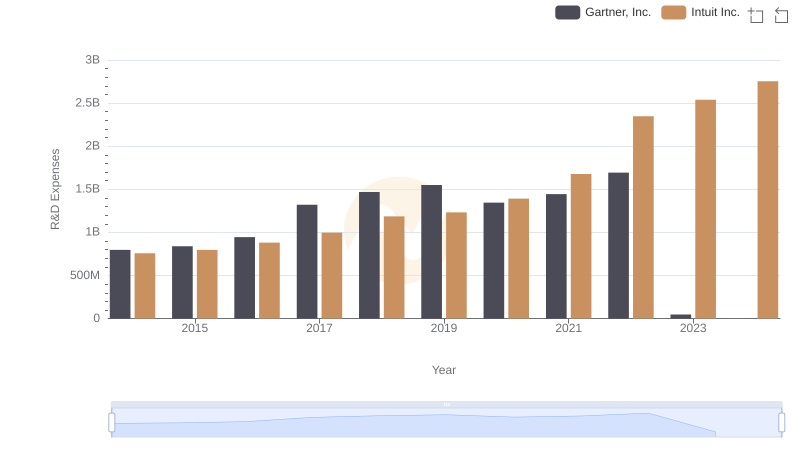Click the top drag bar of zoom slider
The height and width of the screenshot is (461, 800).
coord(446,404)
